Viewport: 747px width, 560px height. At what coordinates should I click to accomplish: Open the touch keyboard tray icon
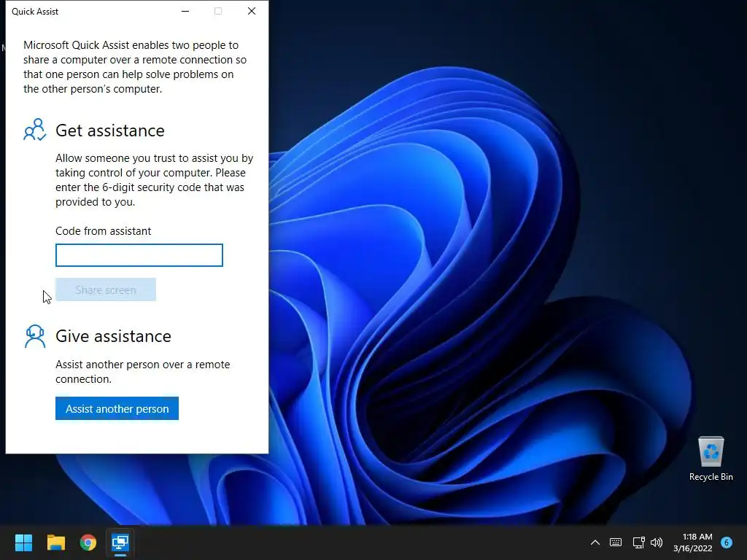(616, 542)
